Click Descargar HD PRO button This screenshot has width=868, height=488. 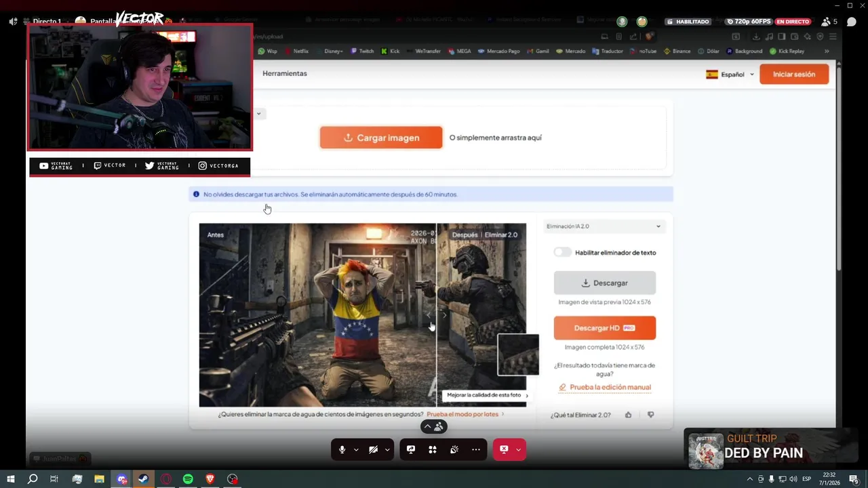point(605,328)
